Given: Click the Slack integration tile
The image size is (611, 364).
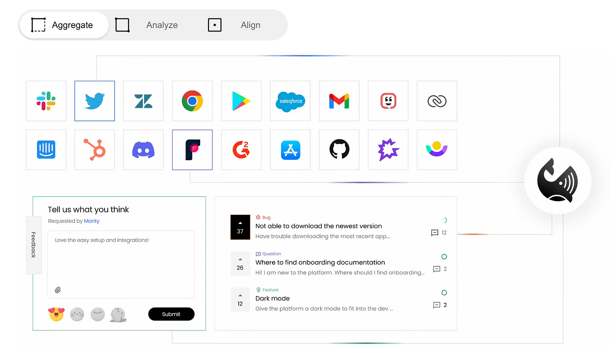Looking at the screenshot, I should tap(46, 101).
